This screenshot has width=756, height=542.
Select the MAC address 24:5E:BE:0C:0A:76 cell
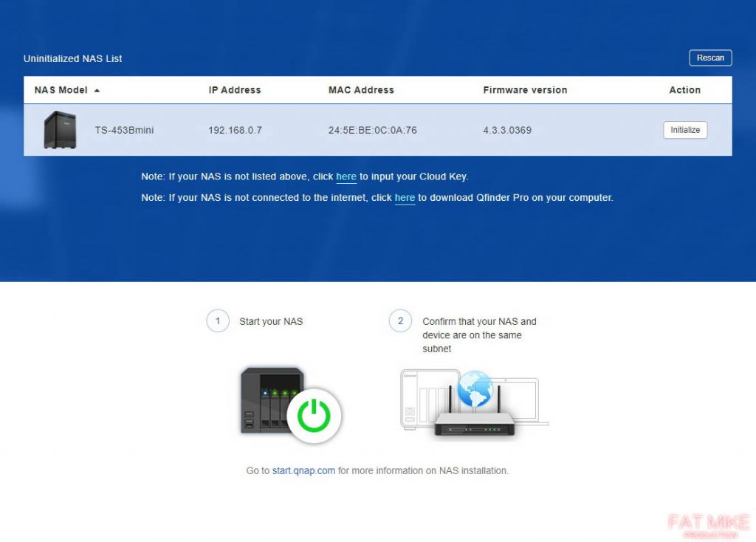[x=372, y=131]
